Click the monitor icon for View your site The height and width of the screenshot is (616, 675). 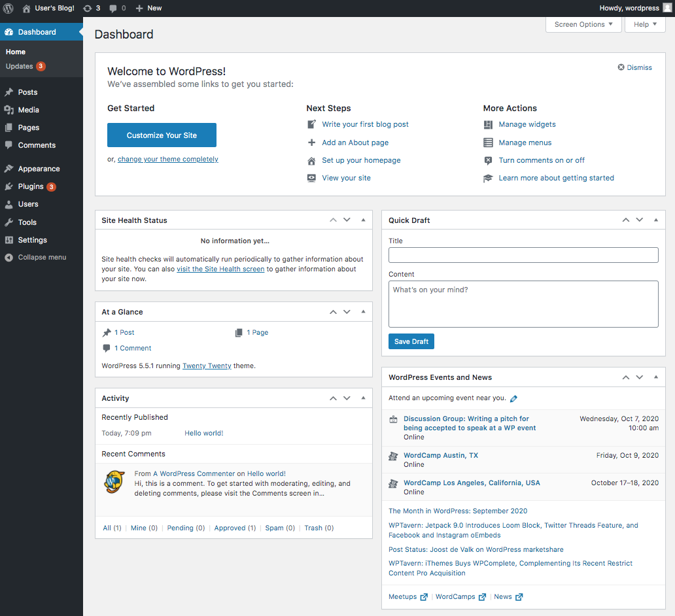[312, 178]
